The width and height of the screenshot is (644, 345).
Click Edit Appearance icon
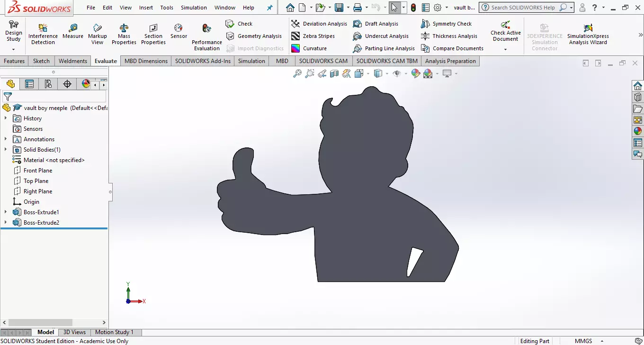pos(416,73)
